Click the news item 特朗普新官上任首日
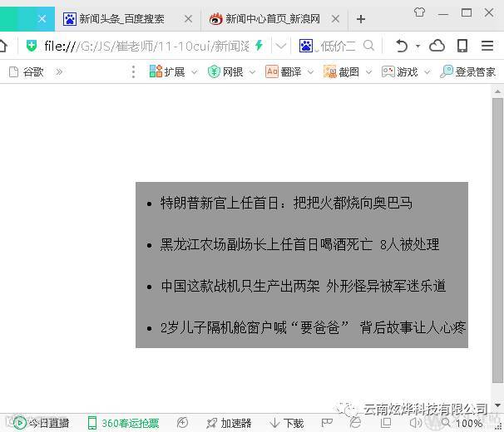 coord(286,203)
